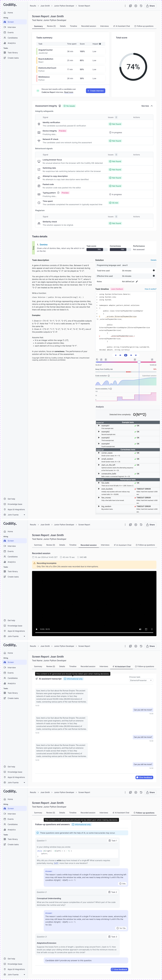Jump to start of task timeline playback

116,355
